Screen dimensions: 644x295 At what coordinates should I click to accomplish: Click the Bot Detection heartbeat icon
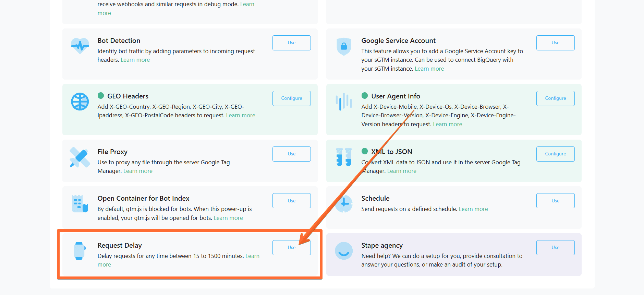80,46
